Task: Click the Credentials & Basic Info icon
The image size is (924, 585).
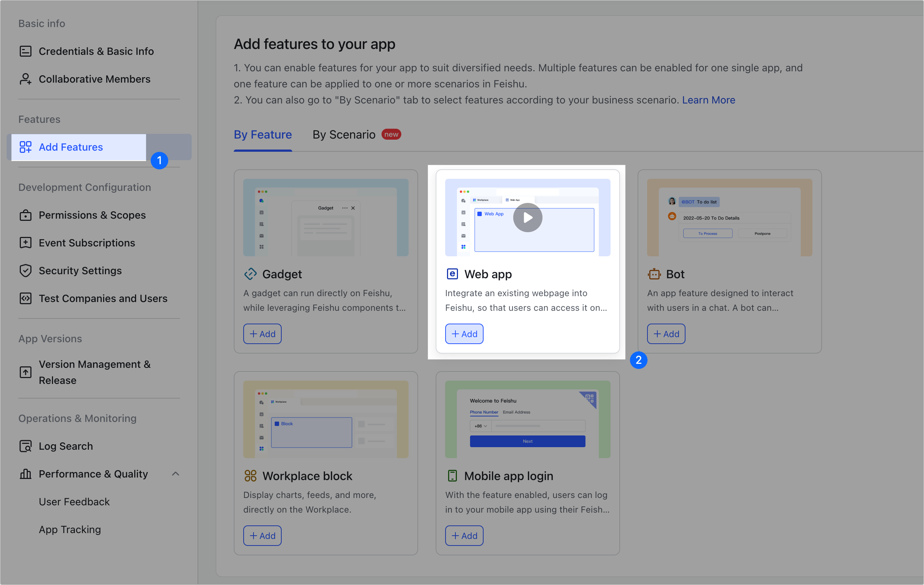Action: [x=25, y=51]
